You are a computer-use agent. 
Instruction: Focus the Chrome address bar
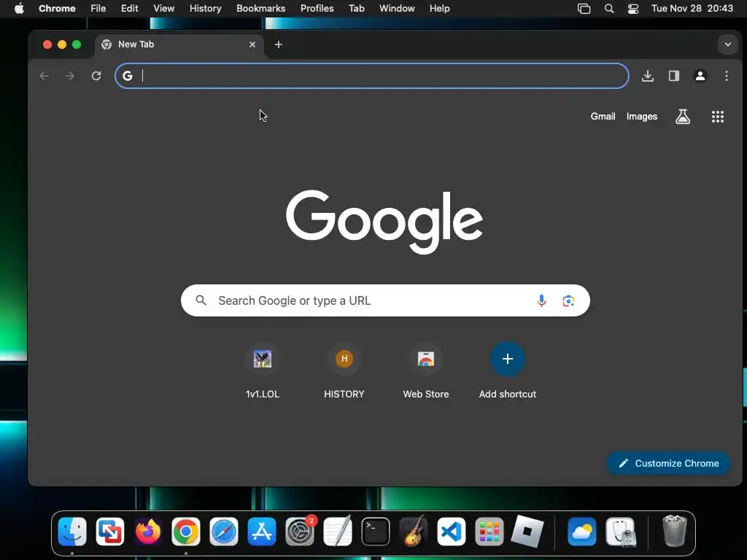point(371,76)
